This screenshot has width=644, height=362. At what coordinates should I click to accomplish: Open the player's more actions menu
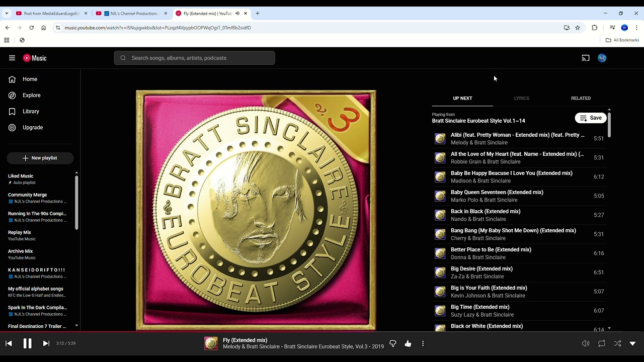point(423,343)
